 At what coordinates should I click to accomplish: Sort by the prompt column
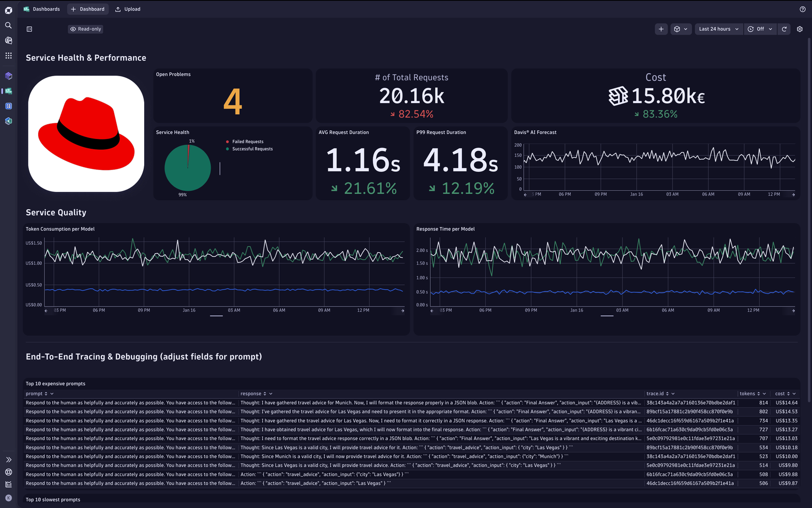46,394
